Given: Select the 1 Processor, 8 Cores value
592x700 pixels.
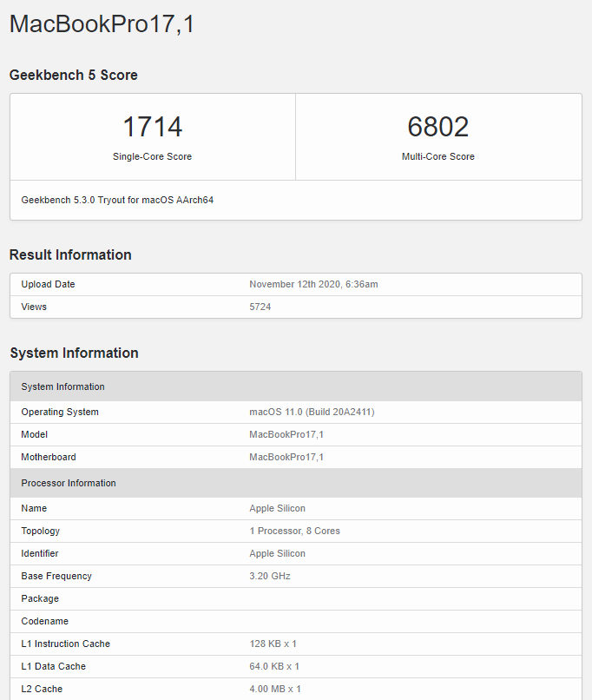Looking at the screenshot, I should (294, 531).
